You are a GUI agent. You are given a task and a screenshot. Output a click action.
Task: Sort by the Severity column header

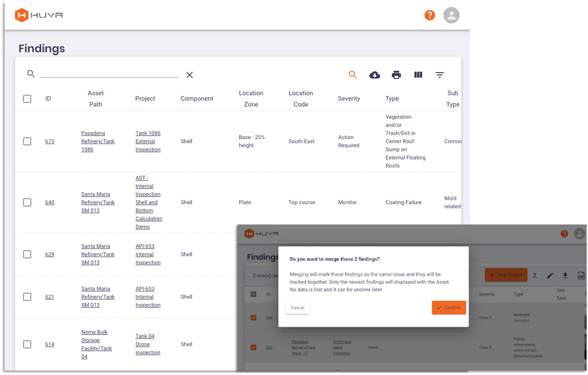349,99
